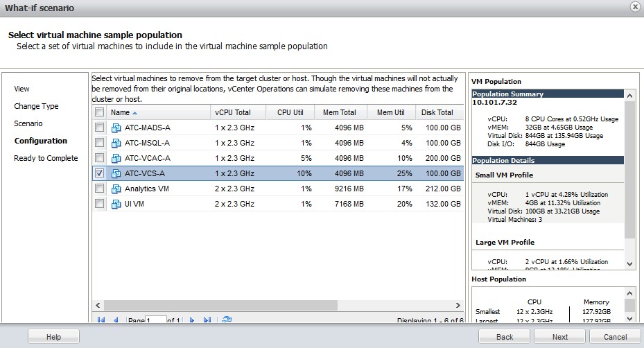Open the Scenario wizard step
The width and height of the screenshot is (644, 348).
coord(28,123)
